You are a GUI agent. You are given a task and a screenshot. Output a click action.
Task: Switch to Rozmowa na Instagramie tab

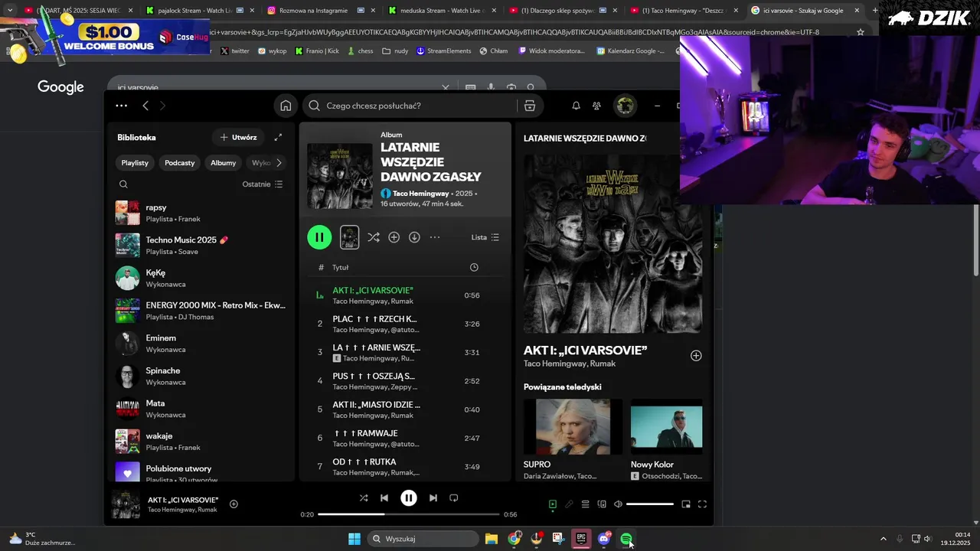(319, 11)
